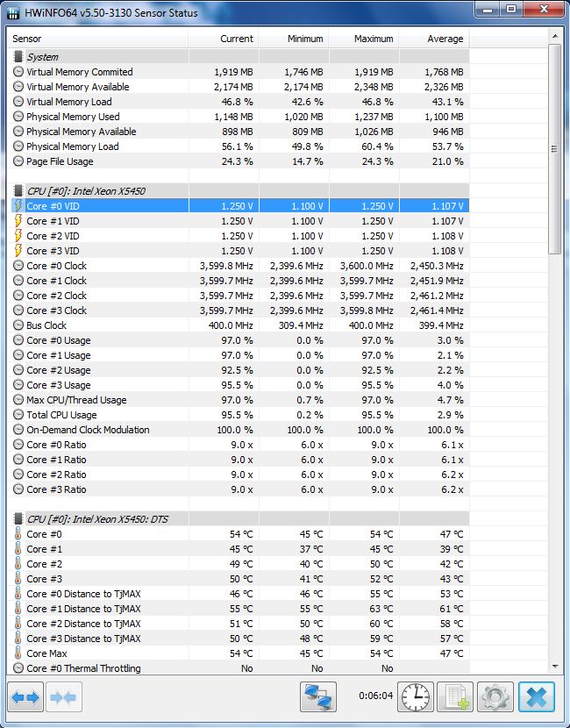Select the System group header row
This screenshot has width=570, height=728.
pos(239,57)
